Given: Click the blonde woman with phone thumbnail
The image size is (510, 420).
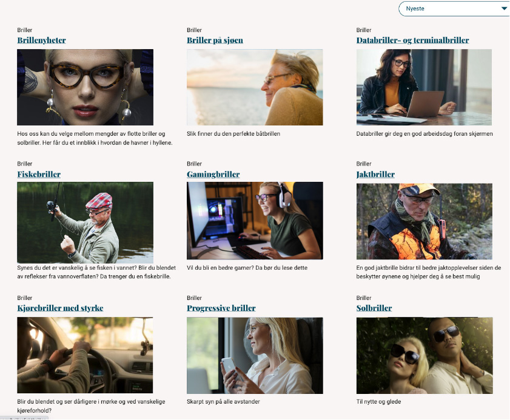Looking at the screenshot, I should point(255,356).
